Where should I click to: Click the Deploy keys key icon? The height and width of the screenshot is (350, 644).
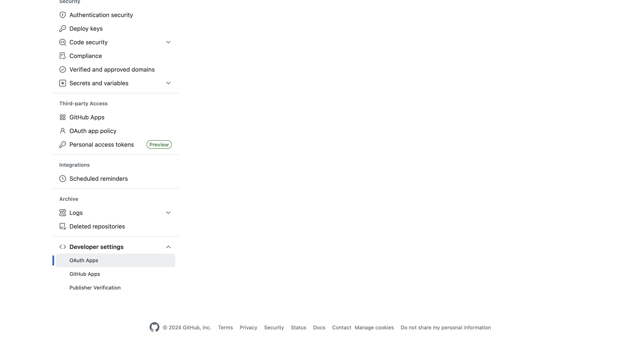62,29
